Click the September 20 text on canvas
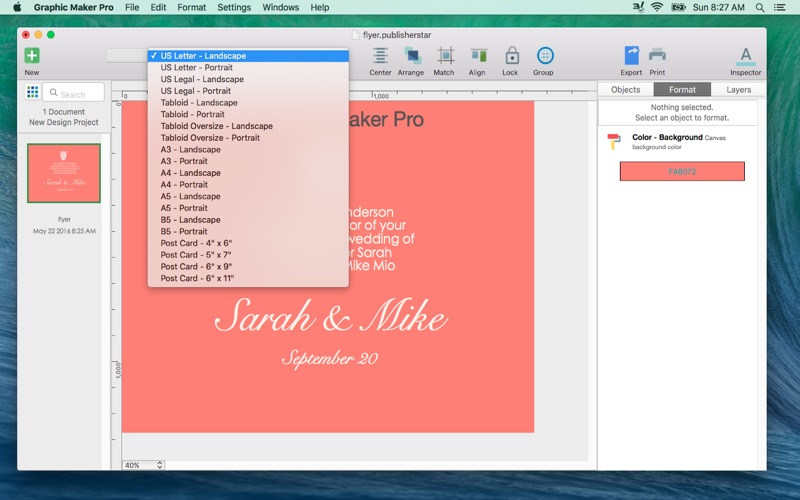800x500 pixels. pos(330,358)
